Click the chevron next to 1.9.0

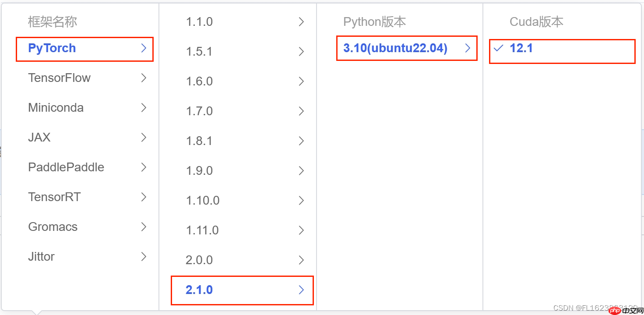click(301, 171)
